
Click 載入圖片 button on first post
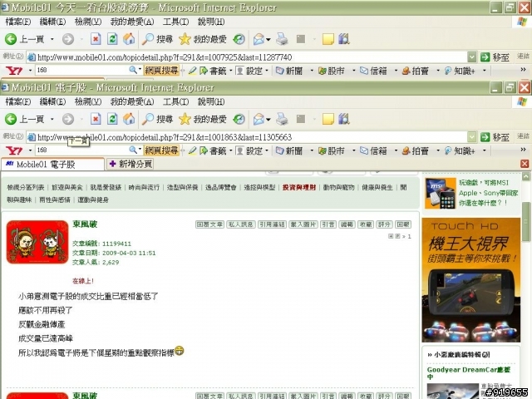303,224
